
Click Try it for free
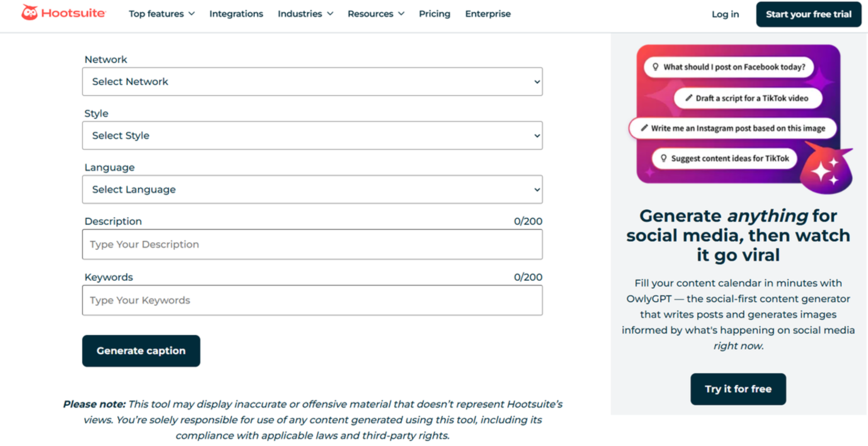[x=738, y=389]
